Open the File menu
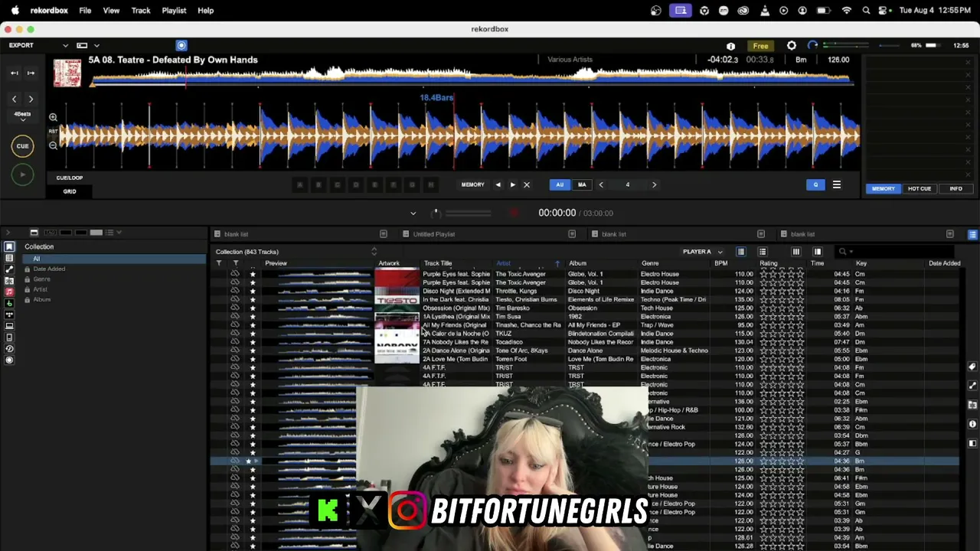The image size is (980, 551). [85, 11]
